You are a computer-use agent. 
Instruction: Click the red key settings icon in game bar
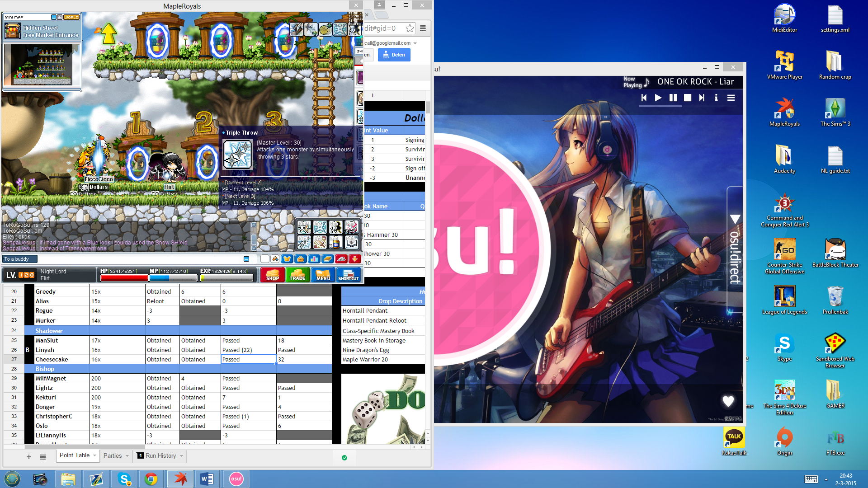tap(341, 259)
